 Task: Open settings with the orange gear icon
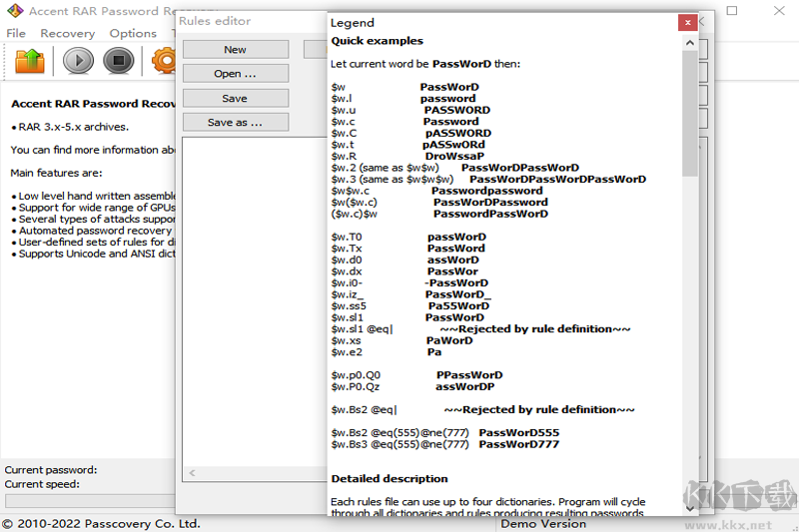[163, 61]
